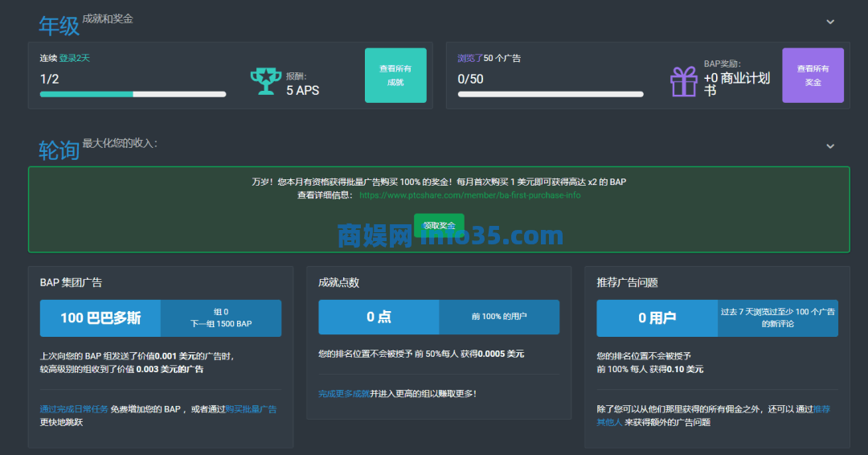The height and width of the screenshot is (455, 868).
Task: Click the +0 商业计划书 reward text
Action: click(737, 84)
